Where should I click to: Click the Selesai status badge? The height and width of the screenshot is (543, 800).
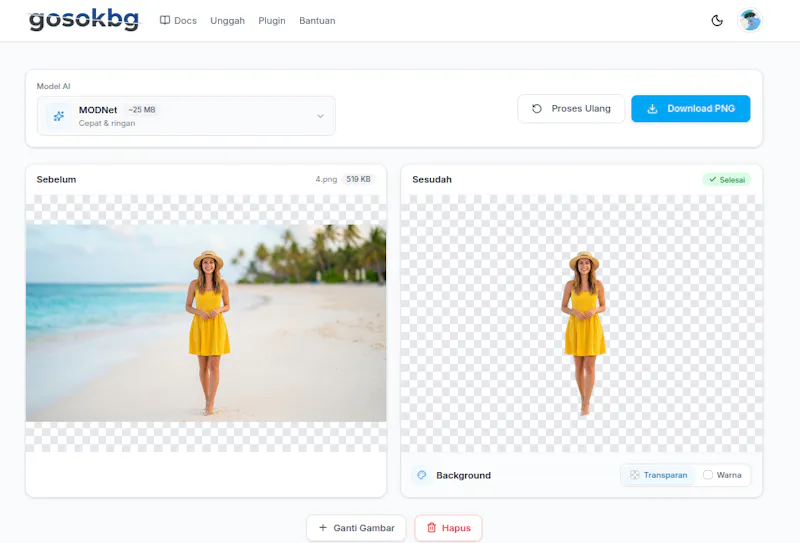point(727,180)
